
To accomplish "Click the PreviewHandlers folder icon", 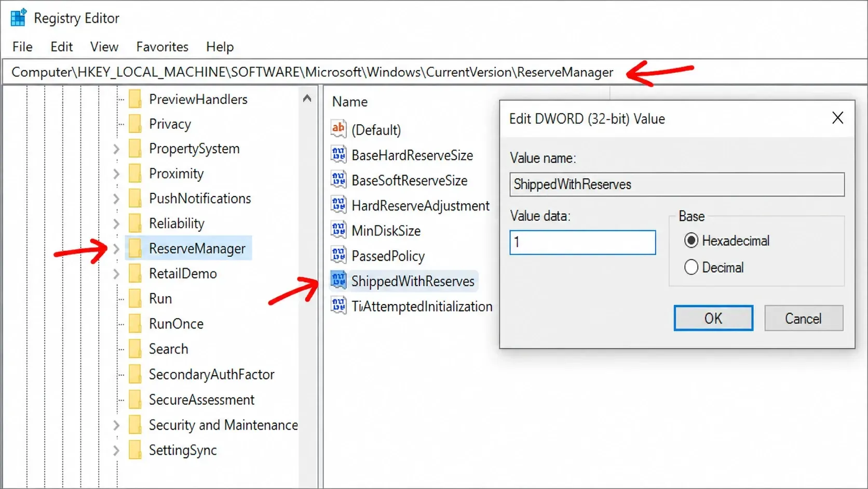I will pos(135,99).
